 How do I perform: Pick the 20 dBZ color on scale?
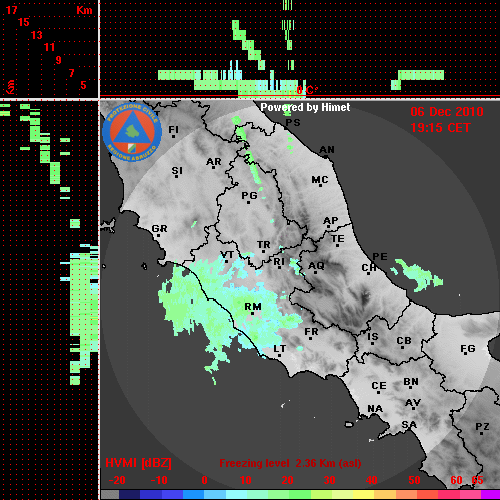(x=287, y=494)
